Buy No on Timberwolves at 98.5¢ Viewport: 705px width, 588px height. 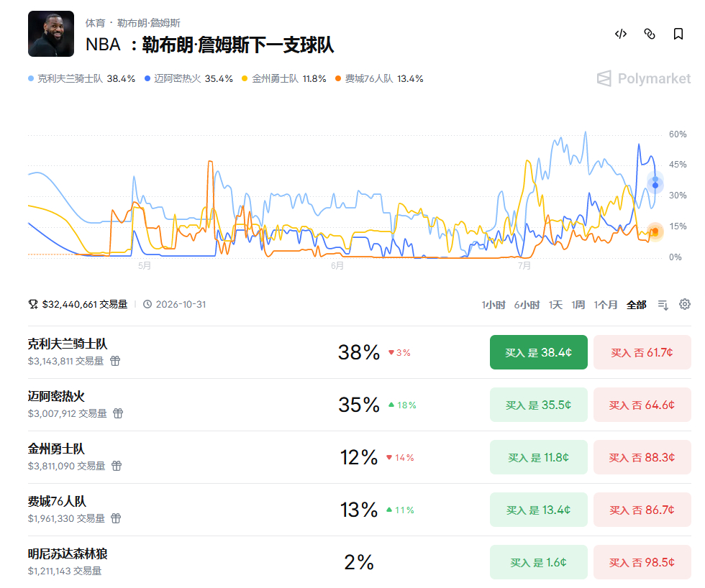tap(642, 562)
